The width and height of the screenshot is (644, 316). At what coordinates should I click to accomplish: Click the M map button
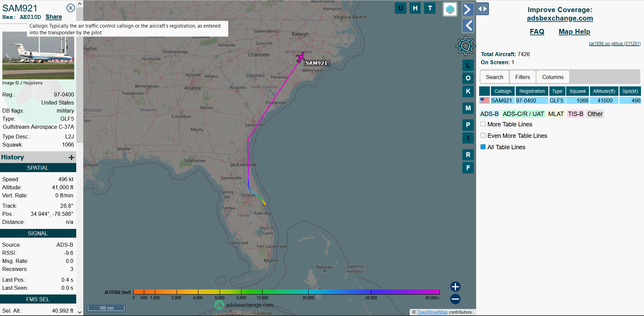(x=468, y=108)
